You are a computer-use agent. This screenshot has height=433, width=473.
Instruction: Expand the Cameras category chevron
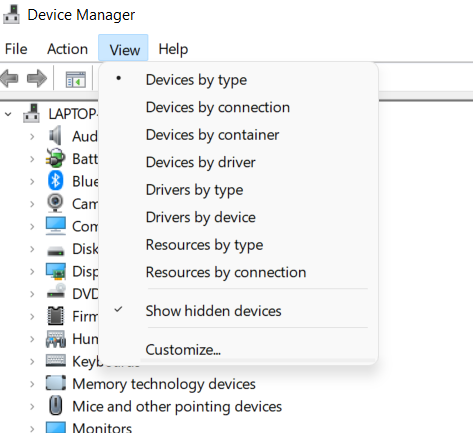32,204
